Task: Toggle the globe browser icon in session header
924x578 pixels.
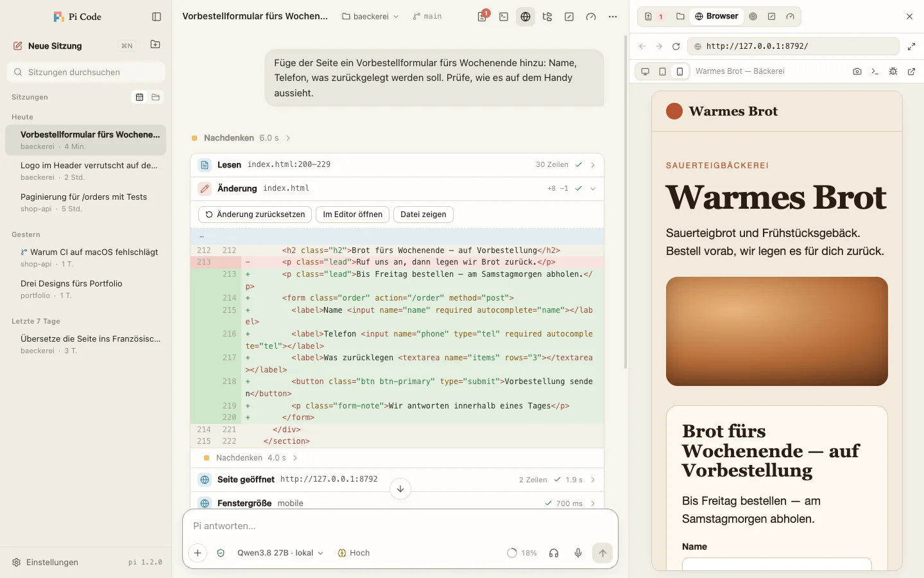Action: (x=526, y=17)
